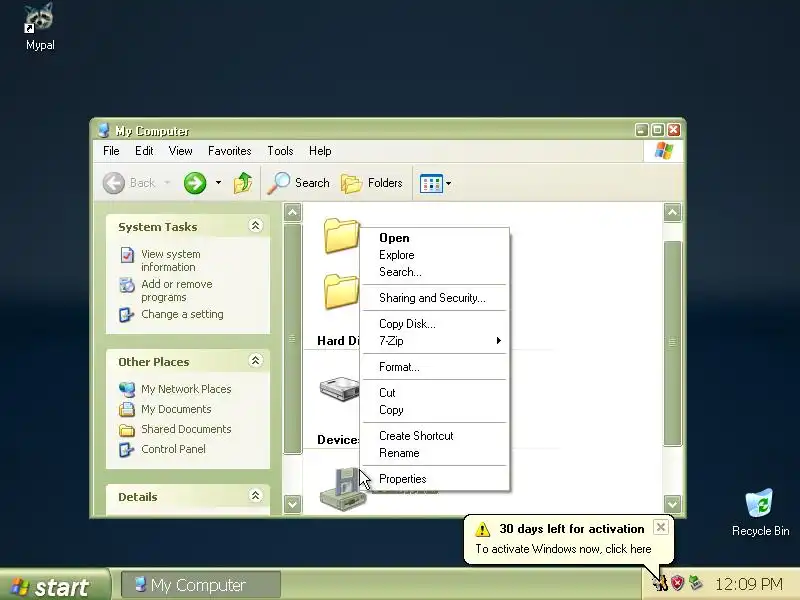Click the Windows flag logo in menu bar

(663, 151)
